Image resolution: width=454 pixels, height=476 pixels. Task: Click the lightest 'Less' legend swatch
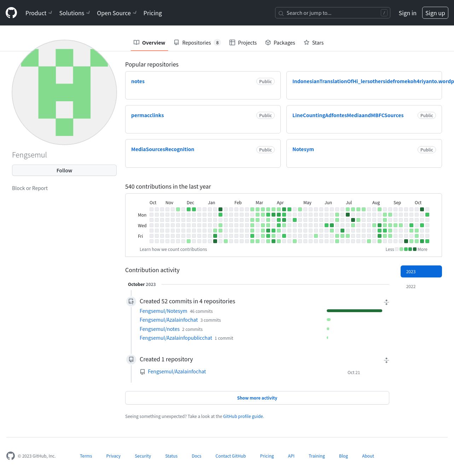pyautogui.click(x=397, y=249)
